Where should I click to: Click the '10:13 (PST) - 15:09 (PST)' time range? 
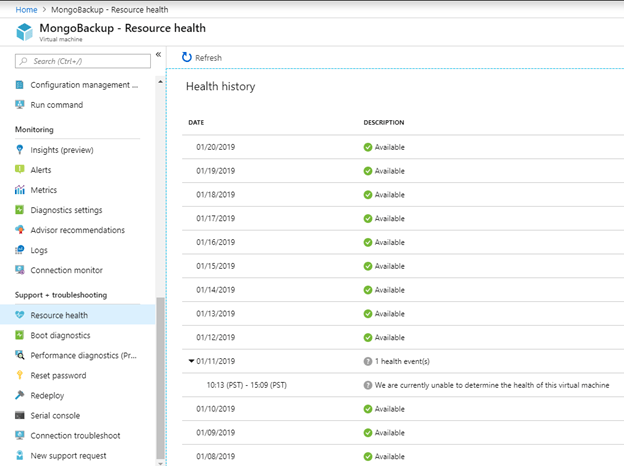tap(247, 385)
